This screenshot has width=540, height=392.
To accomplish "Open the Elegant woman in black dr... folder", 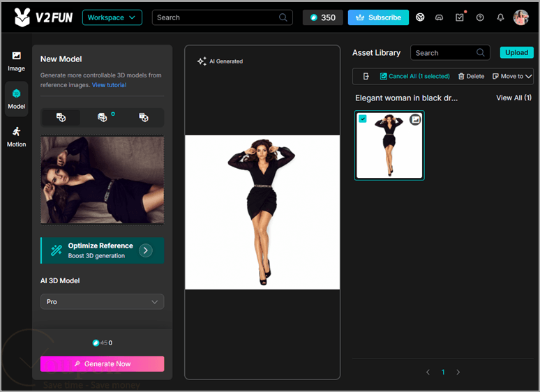I will point(406,98).
